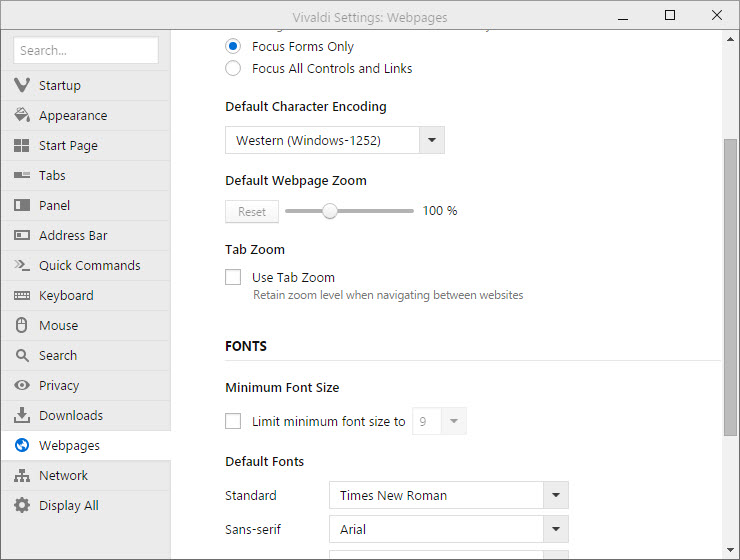
Task: Click the Minimum Font Size heading
Action: click(282, 387)
